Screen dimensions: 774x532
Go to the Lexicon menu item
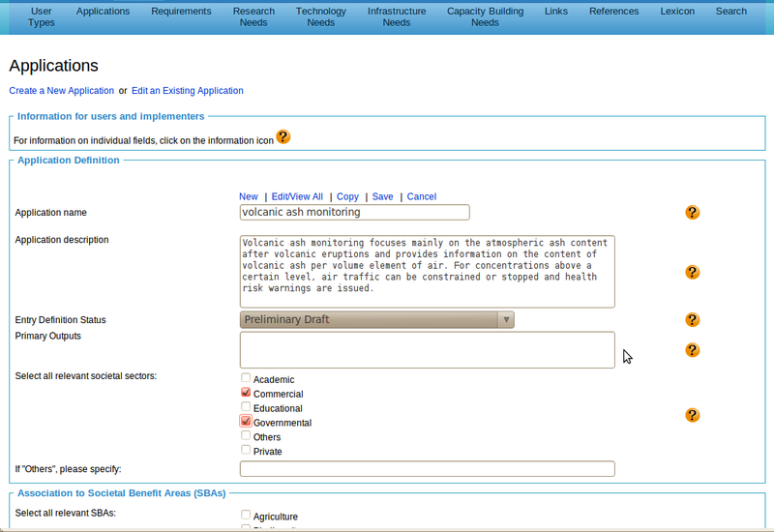tap(676, 12)
